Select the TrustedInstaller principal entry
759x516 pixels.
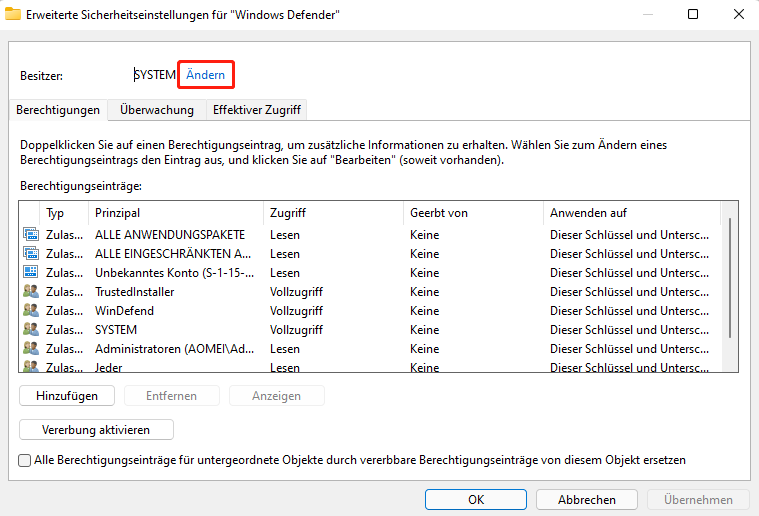click(x=135, y=291)
